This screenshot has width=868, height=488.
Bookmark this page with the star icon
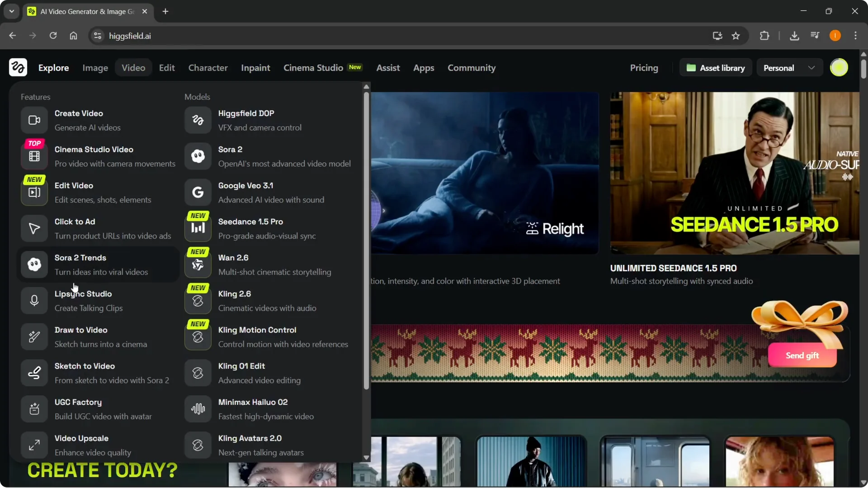click(736, 36)
